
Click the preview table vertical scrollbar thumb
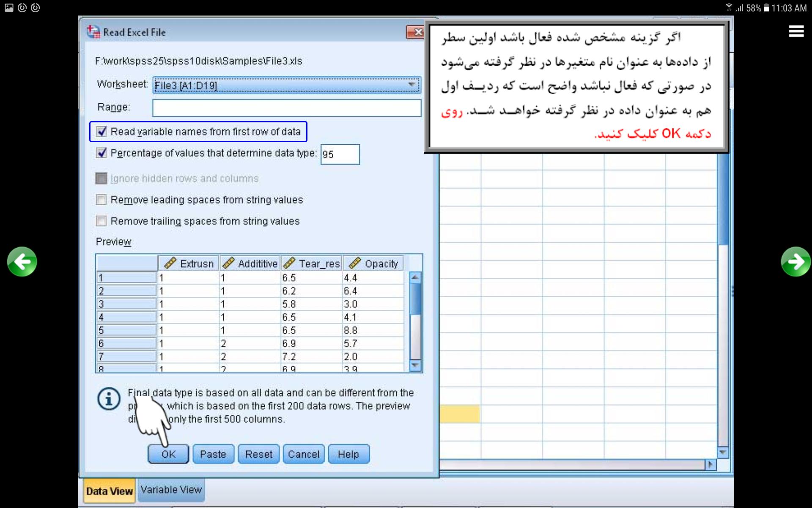[416, 299]
